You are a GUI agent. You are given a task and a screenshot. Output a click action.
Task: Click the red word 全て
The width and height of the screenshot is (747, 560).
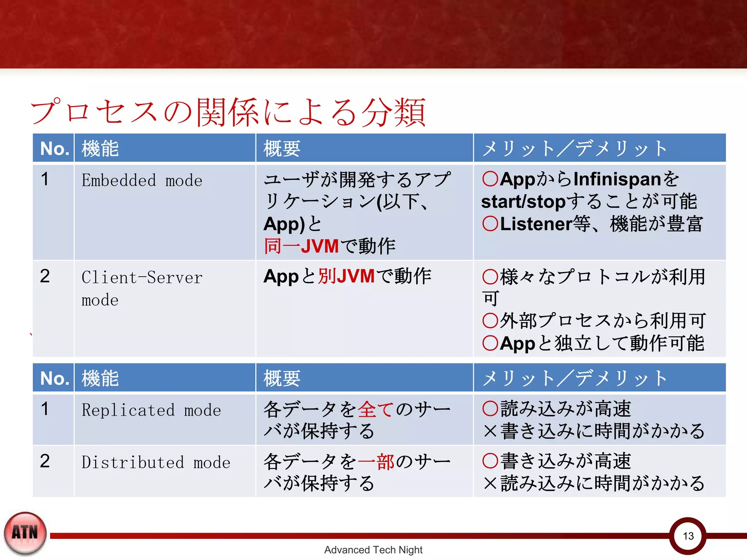pyautogui.click(x=376, y=409)
